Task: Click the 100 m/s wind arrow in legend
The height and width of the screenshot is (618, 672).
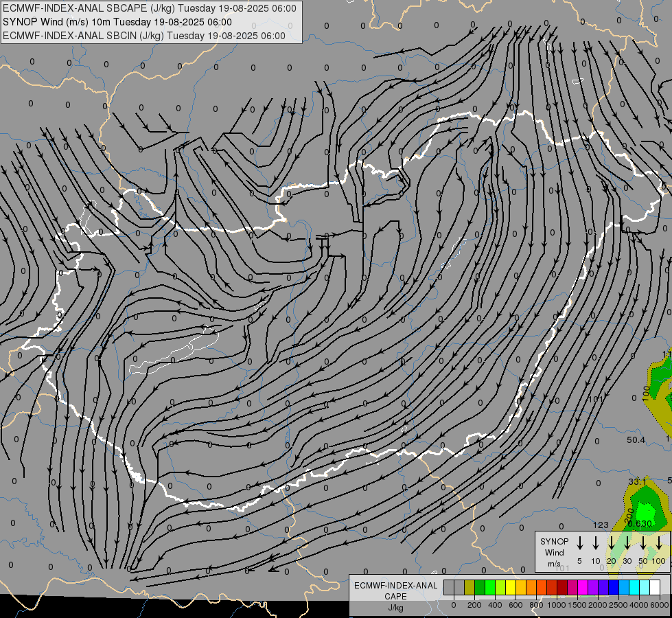Action: point(659,542)
